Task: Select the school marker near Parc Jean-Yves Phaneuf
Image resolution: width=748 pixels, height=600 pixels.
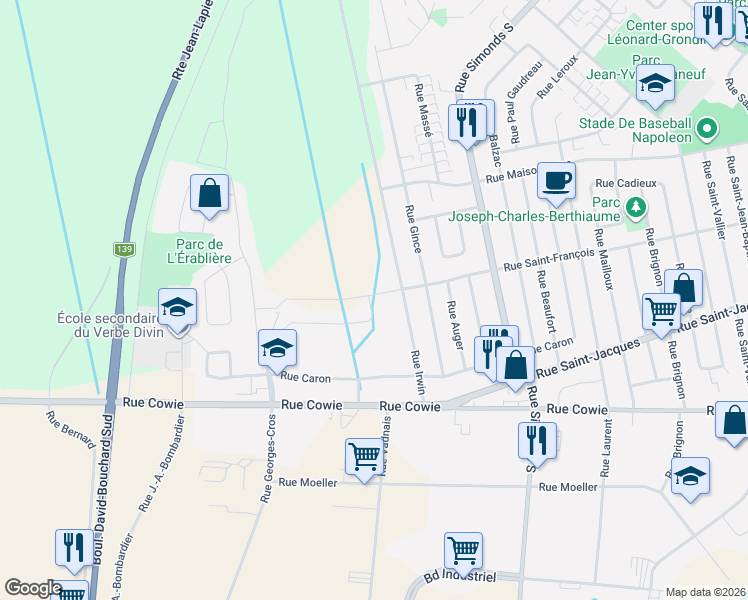Action: 655,86
